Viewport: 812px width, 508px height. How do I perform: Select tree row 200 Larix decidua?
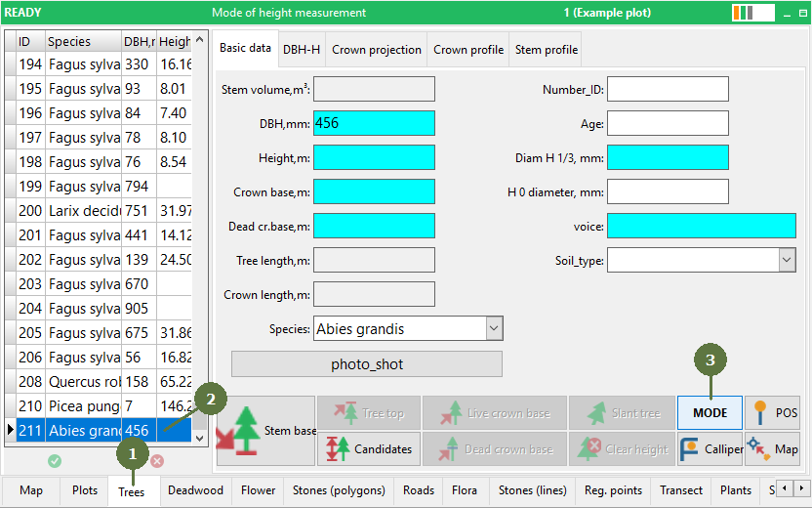point(99,210)
